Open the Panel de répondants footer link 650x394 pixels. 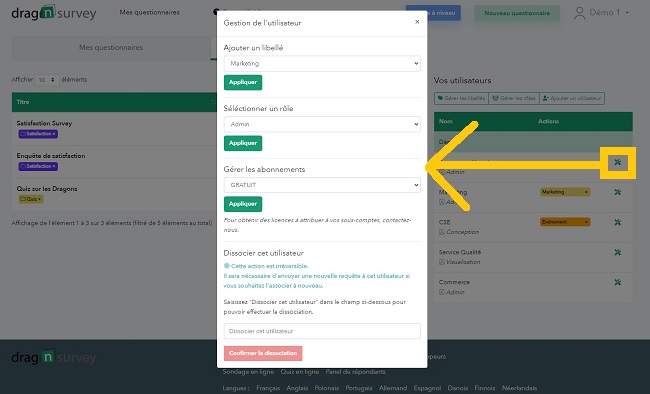click(355, 372)
